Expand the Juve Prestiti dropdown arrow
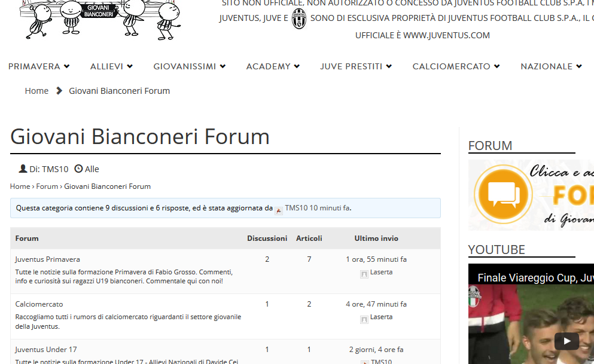 coord(389,66)
